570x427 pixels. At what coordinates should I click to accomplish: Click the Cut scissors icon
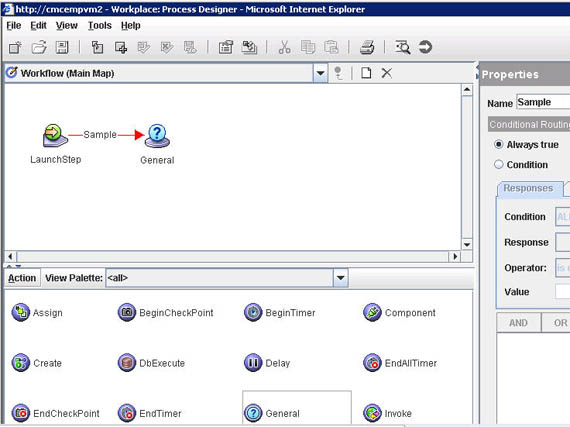[284, 48]
